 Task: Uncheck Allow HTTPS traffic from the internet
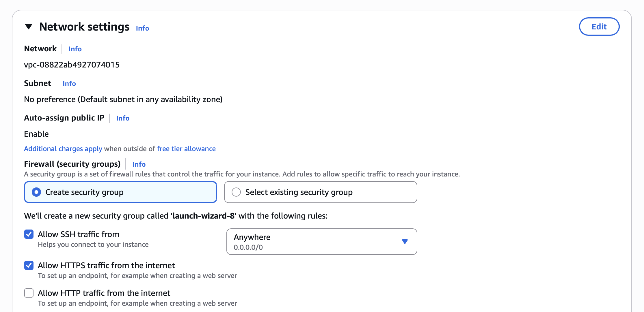point(29,266)
